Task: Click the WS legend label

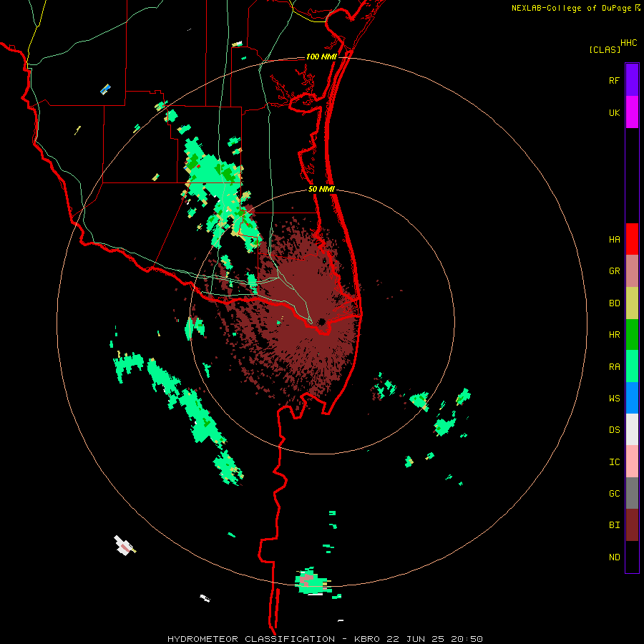Action: pyautogui.click(x=614, y=399)
